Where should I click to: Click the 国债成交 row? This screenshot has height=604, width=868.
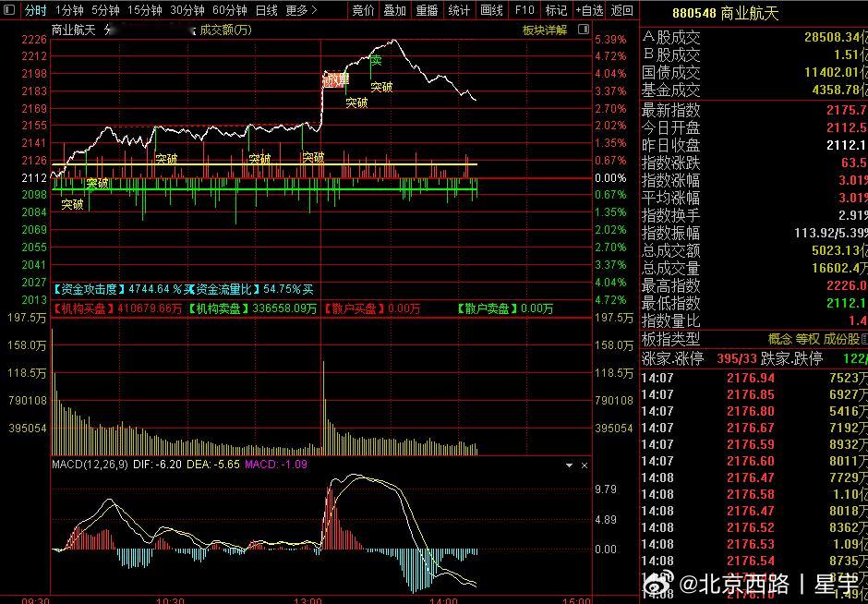click(754, 73)
